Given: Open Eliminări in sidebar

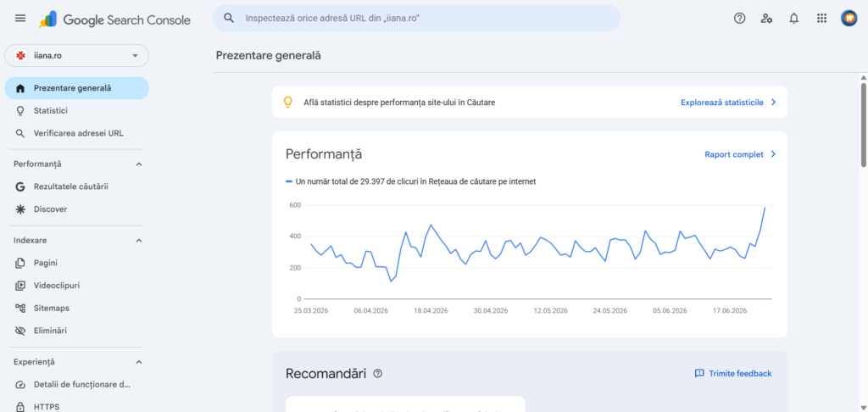Looking at the screenshot, I should pyautogui.click(x=76, y=331).
